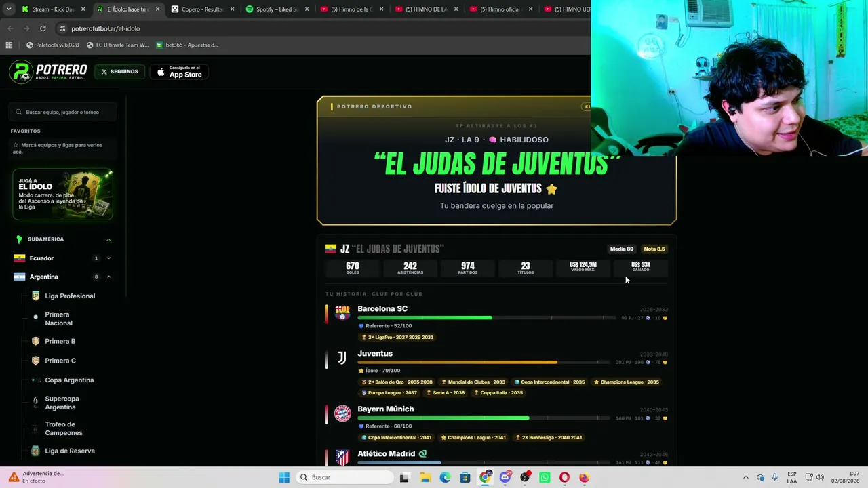
Task: Click the Argentina flag in sidebar
Action: tap(20, 277)
